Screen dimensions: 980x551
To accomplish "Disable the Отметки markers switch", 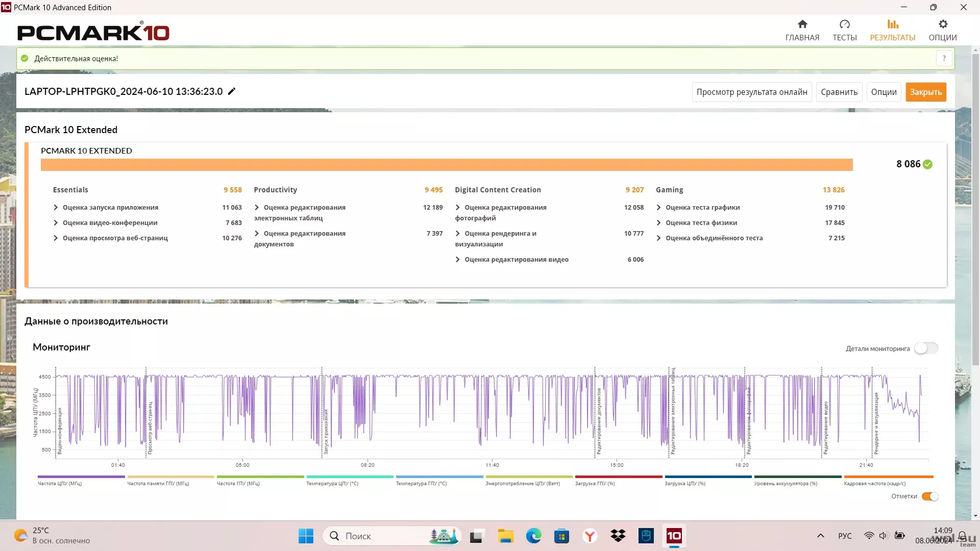I will click(x=930, y=496).
